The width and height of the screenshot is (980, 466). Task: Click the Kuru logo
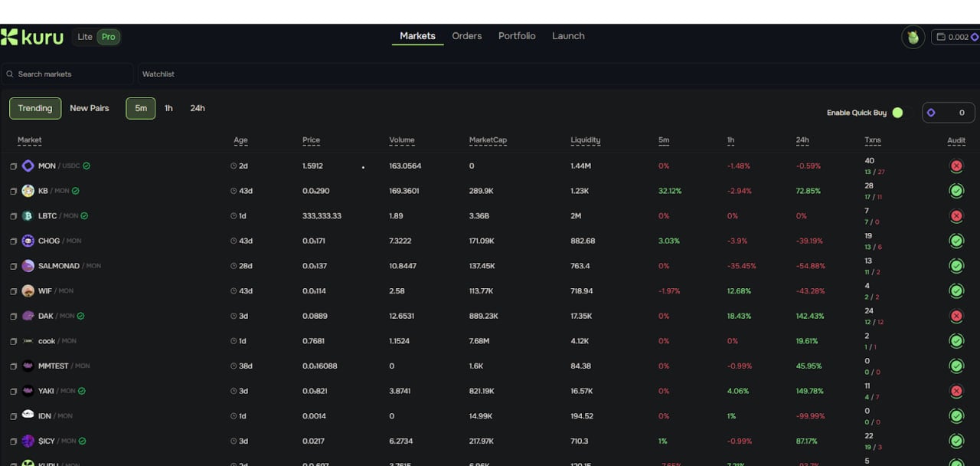point(32,37)
